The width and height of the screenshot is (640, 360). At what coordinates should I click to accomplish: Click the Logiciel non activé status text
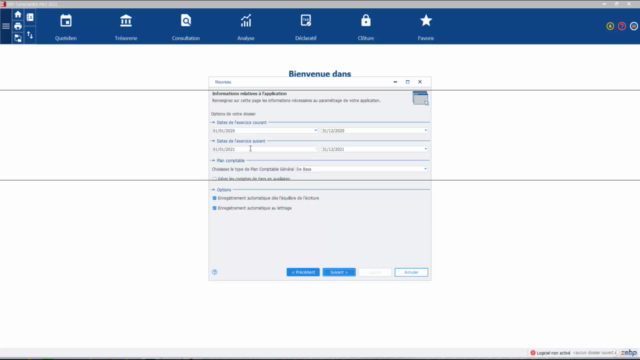pos(553,353)
